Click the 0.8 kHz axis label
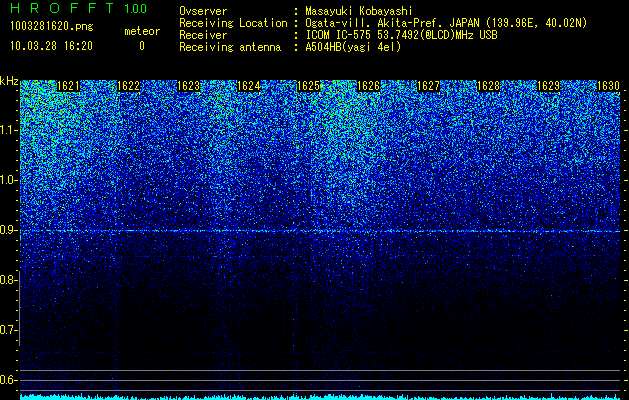 (8, 280)
